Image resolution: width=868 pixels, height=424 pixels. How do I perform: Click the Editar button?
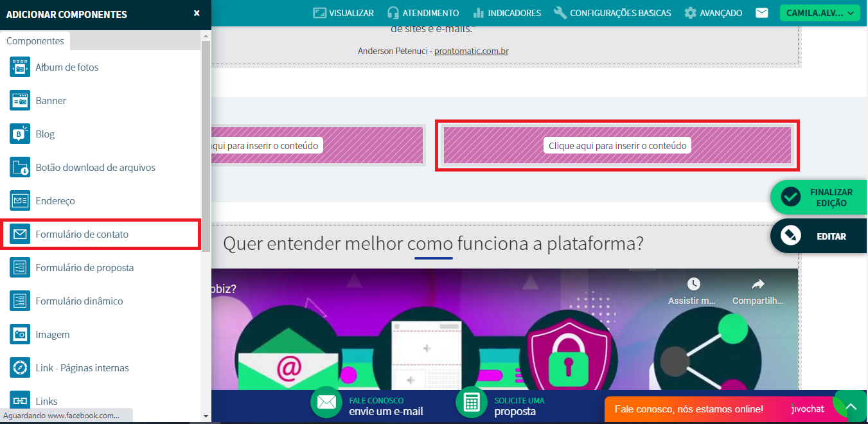point(819,236)
